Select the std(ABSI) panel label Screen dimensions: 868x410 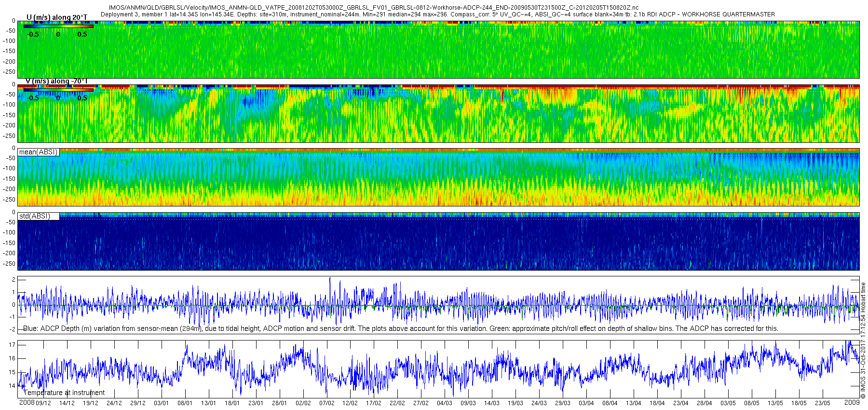35,216
